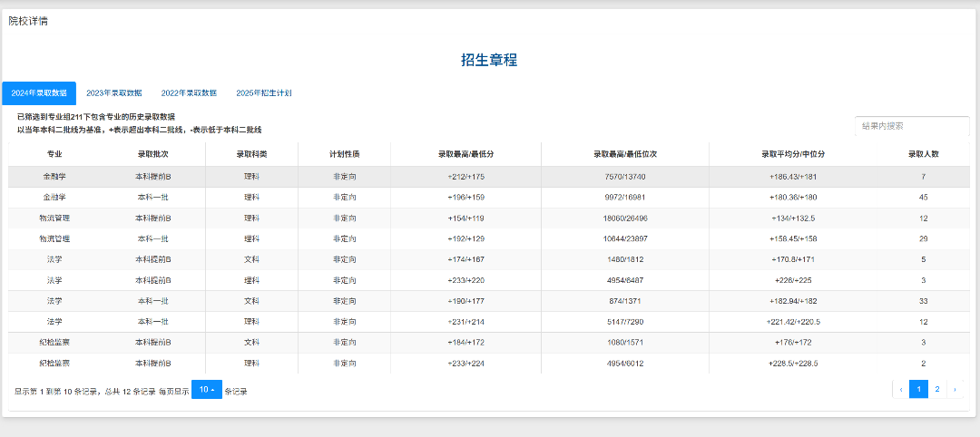Open the 招生章程 heading link
Image resolution: width=980 pixels, height=437 pixels.
click(489, 60)
